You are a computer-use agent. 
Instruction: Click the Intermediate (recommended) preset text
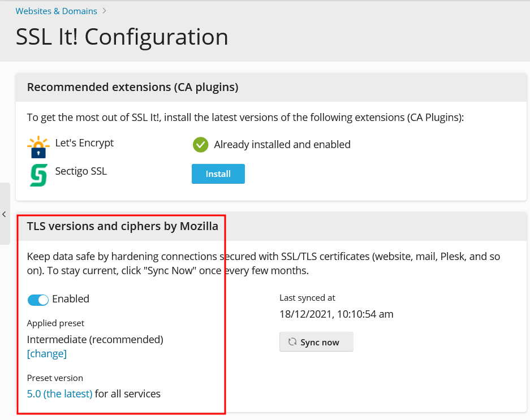point(95,340)
